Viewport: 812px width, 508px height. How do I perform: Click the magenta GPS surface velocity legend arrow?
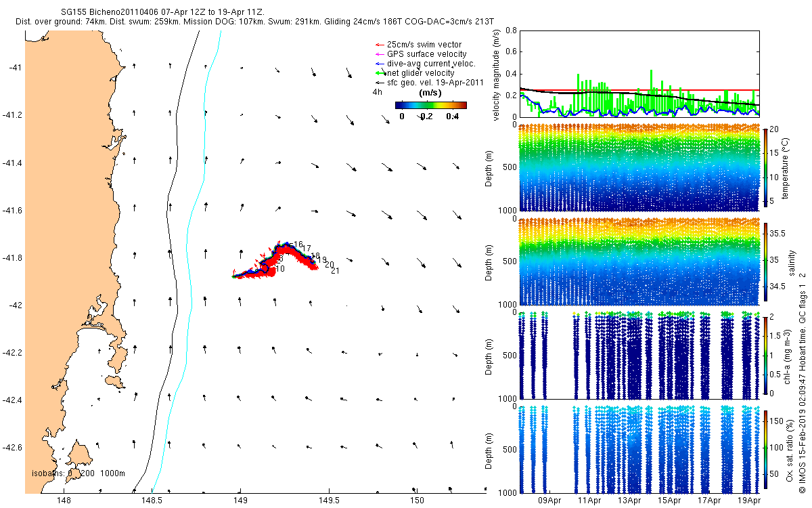point(379,54)
